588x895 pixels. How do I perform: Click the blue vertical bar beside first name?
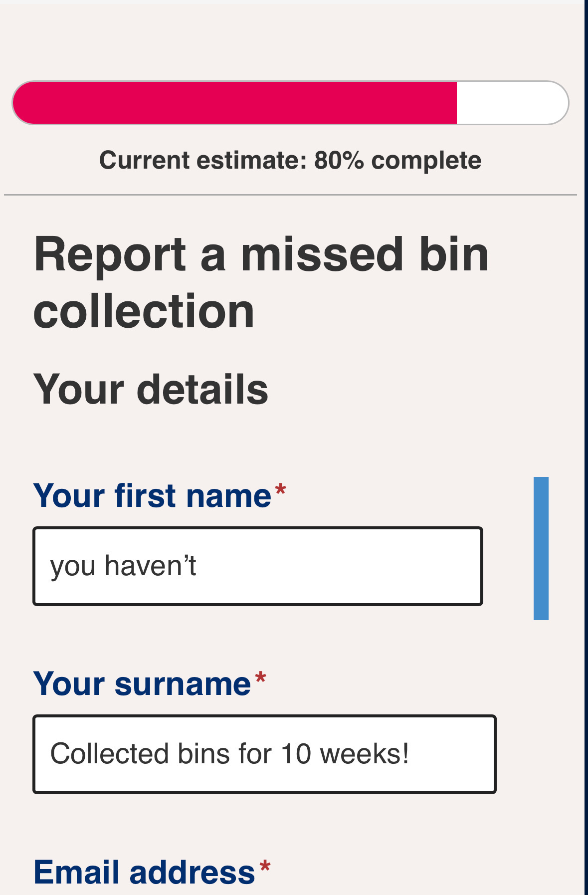click(x=541, y=548)
